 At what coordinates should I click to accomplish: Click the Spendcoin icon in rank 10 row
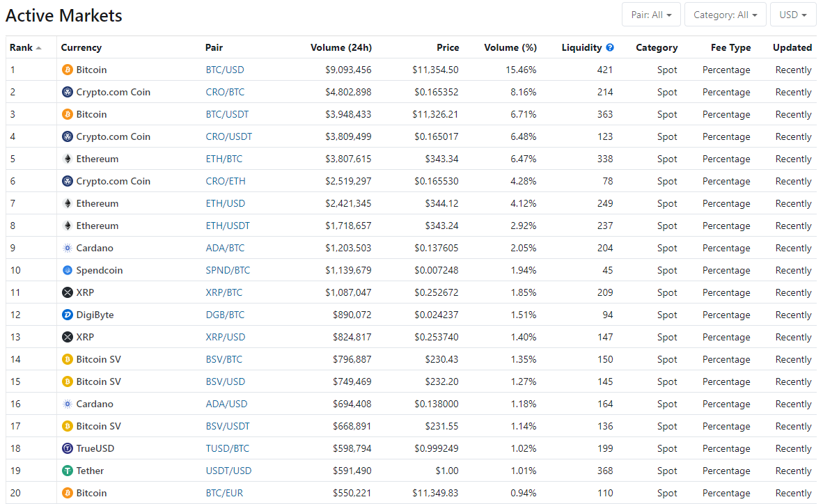(x=67, y=270)
